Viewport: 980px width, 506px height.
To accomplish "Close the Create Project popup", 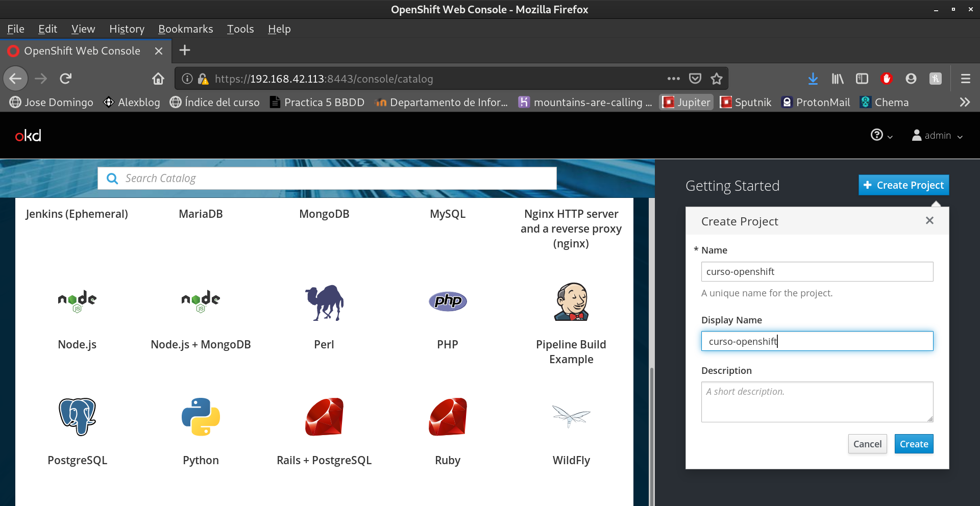I will click(x=929, y=220).
